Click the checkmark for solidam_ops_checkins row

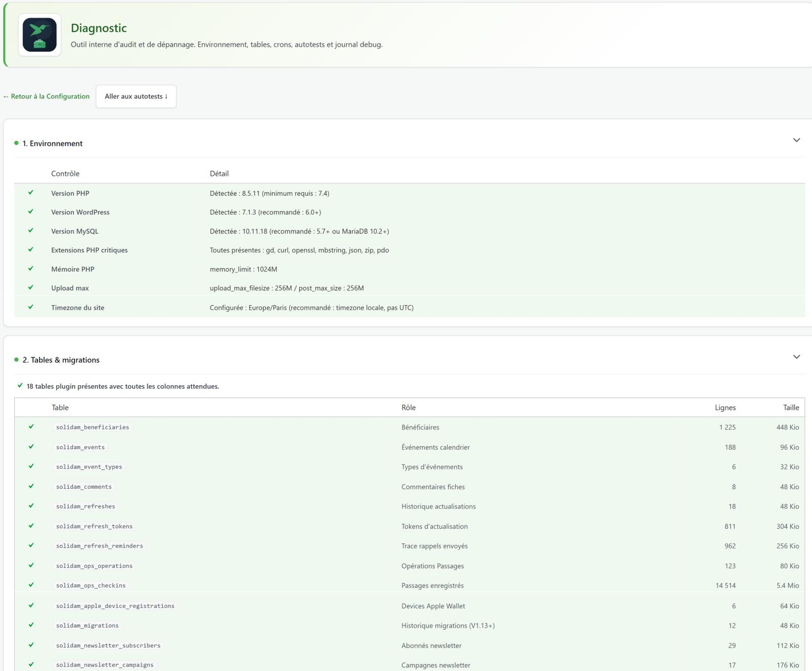tap(31, 585)
